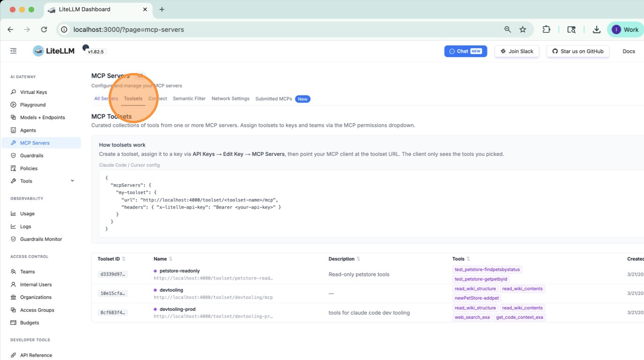Open a new browser tab
This screenshot has height=360, width=644.
click(162, 9)
